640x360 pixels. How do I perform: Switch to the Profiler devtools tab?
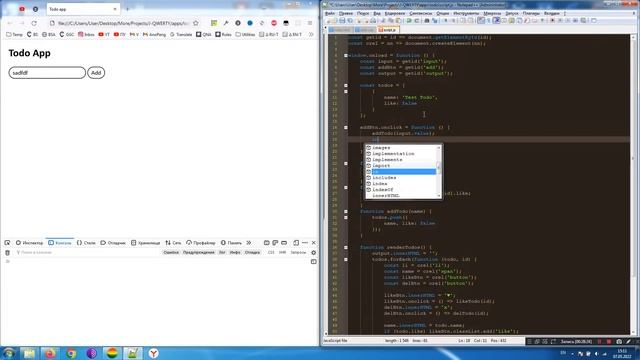[201, 242]
